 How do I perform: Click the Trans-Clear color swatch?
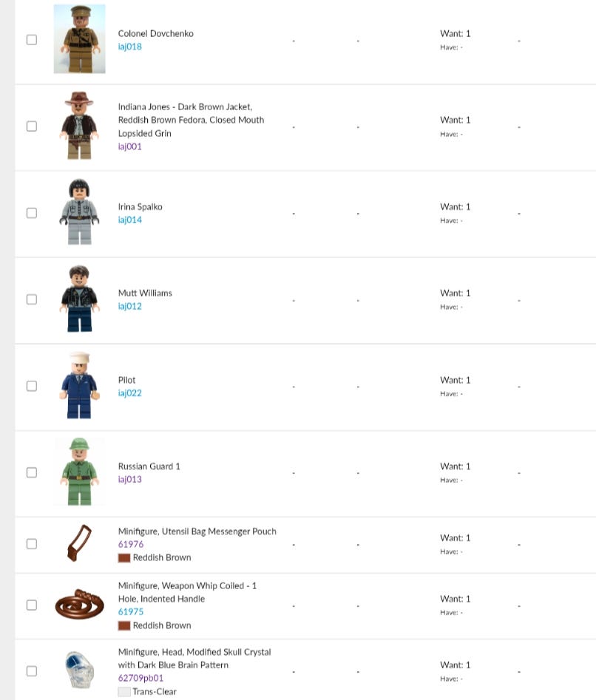pos(124,692)
